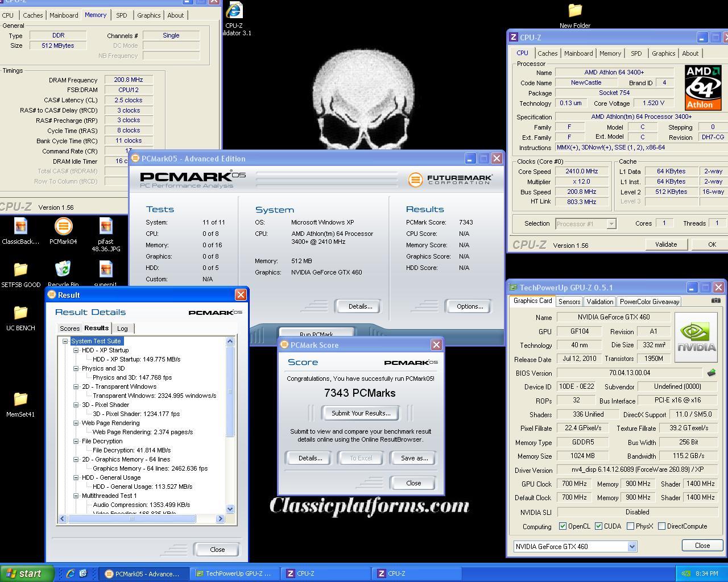The image size is (728, 582).
Task: Click the PCMark Score dialog title icon
Action: 284,345
